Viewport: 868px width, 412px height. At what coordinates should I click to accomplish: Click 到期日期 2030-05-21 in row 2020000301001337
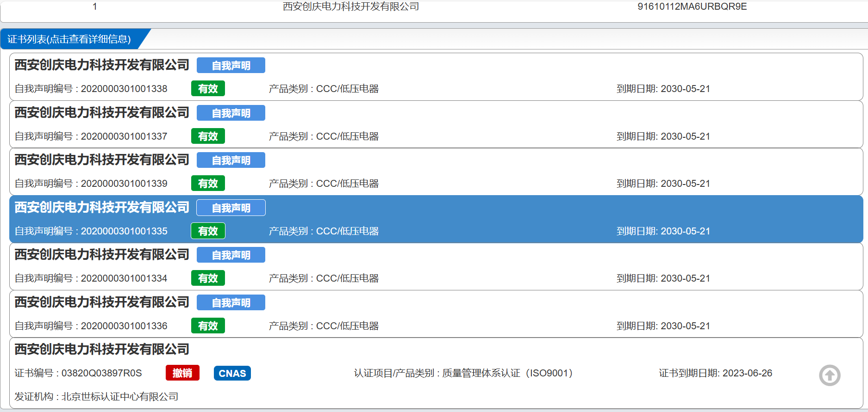[x=663, y=136]
